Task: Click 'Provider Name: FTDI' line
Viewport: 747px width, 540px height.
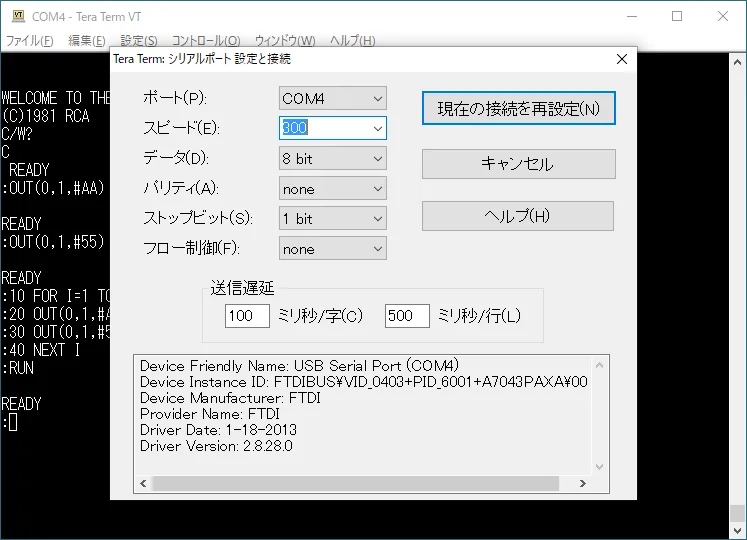Action: [x=210, y=414]
